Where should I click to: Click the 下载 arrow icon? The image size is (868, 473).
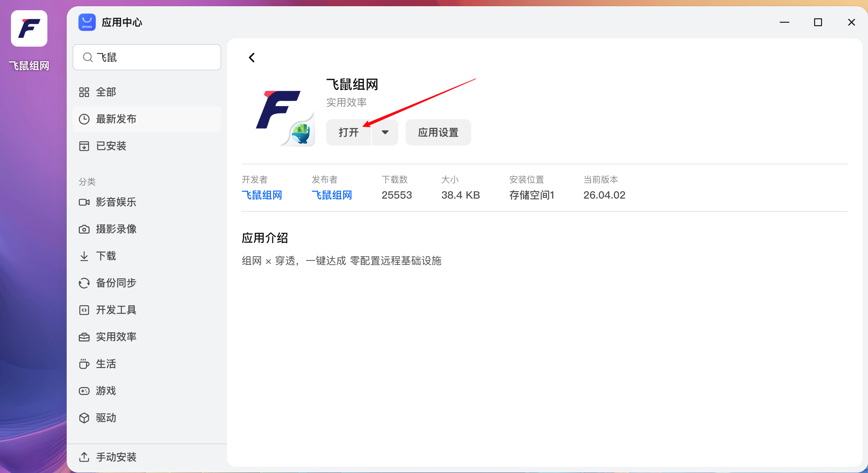coord(84,256)
